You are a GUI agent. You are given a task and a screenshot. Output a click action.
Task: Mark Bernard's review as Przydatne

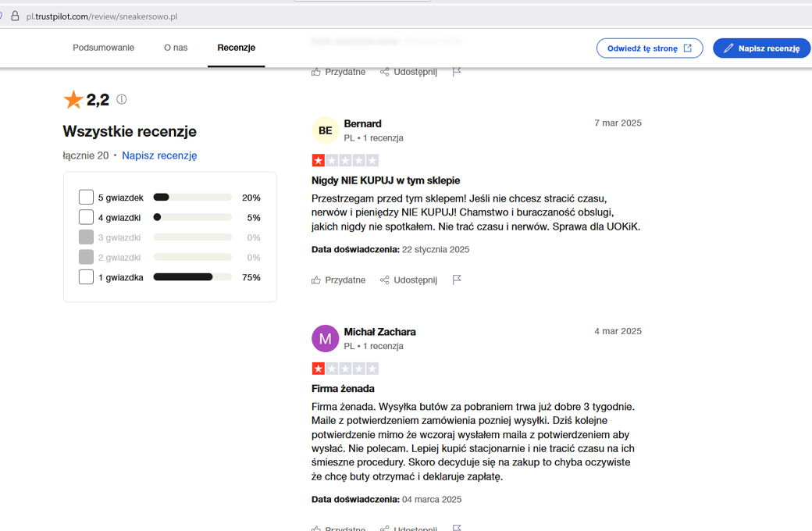point(339,280)
